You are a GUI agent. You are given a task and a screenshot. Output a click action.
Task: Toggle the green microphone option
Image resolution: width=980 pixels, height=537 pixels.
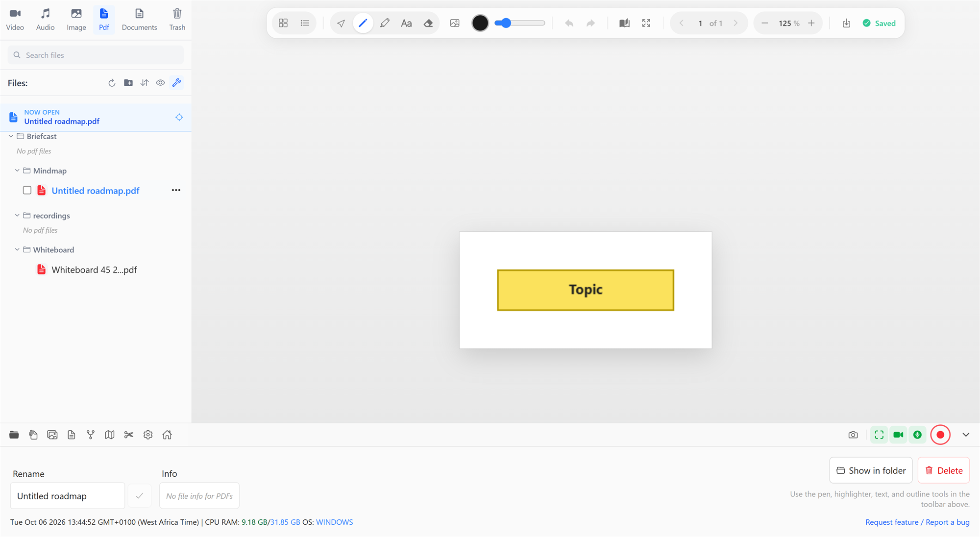click(x=917, y=435)
